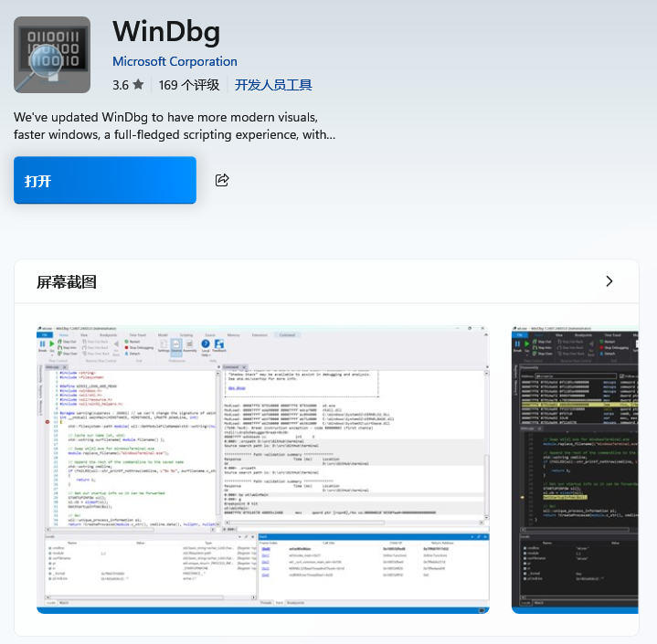Click the "We've updated WinDbg" description text
The height and width of the screenshot is (644, 657).
(175, 126)
